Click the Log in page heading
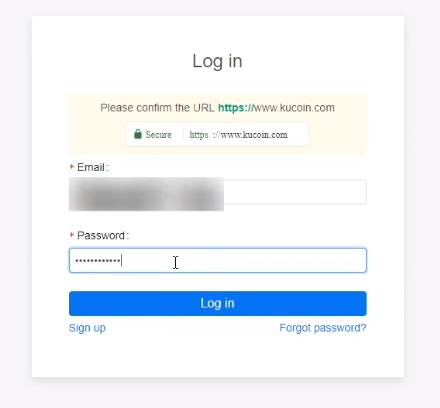Viewport: 440px width, 408px height. coord(217,61)
